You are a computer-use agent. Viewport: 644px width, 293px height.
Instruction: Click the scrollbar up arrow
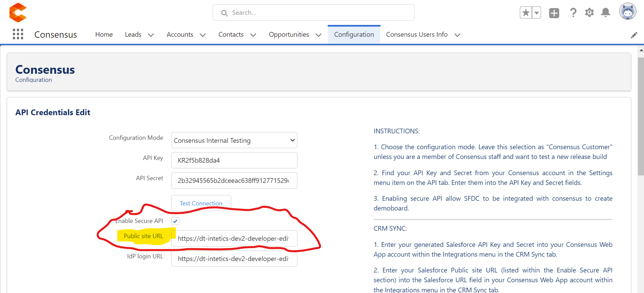click(641, 50)
